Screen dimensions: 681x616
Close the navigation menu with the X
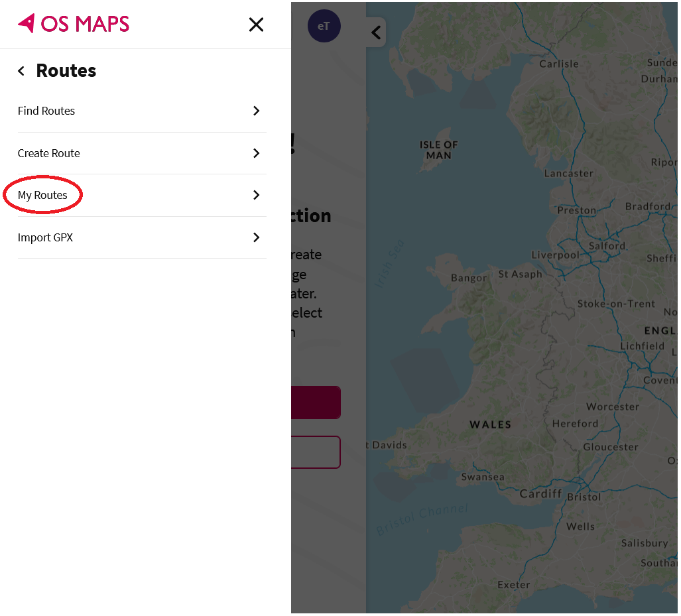click(256, 24)
